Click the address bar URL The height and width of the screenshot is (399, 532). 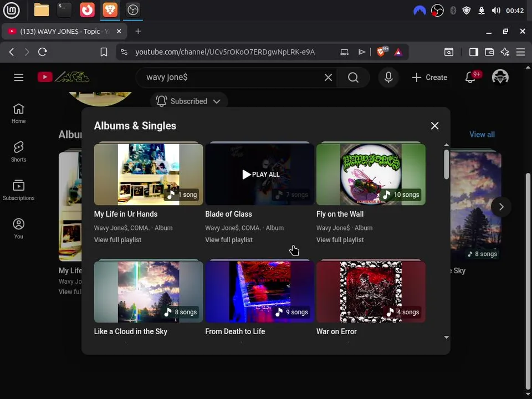[225, 52]
